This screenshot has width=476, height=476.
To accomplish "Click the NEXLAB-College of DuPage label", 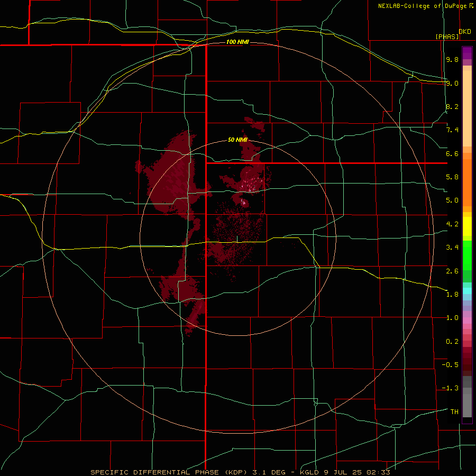I will click(423, 6).
